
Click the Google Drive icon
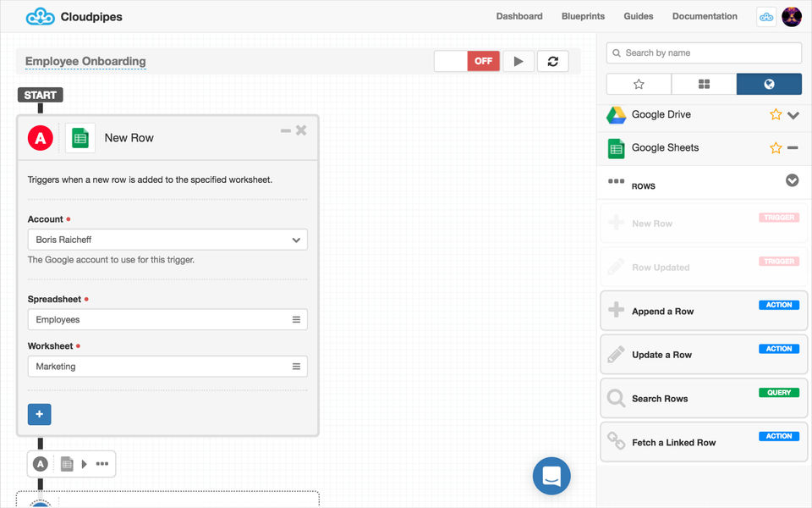tap(616, 114)
